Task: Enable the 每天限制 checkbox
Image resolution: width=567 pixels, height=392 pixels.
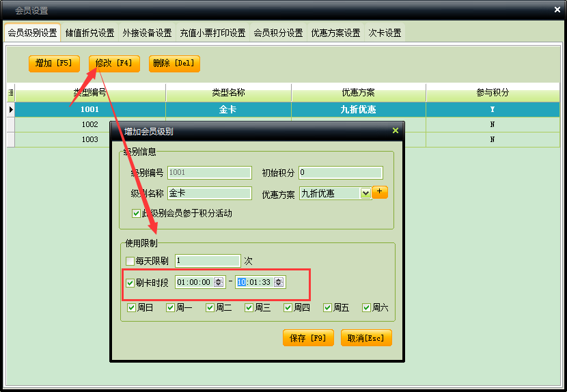Action: coord(130,261)
